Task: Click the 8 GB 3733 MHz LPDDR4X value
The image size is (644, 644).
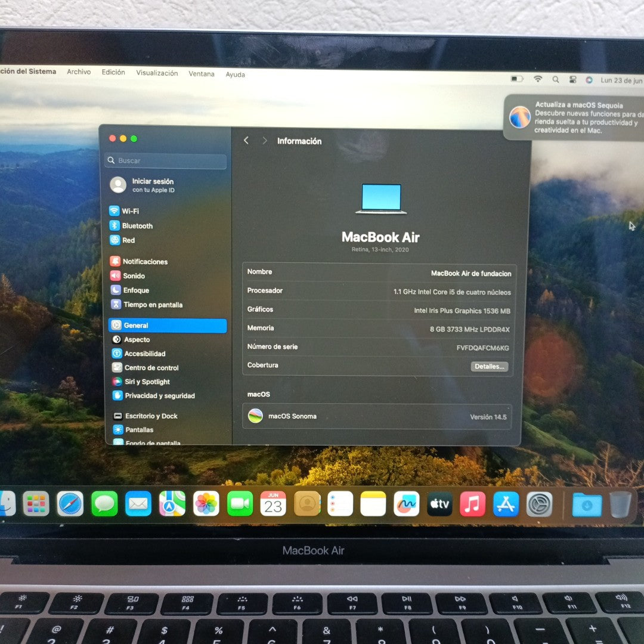Action: coord(469,329)
